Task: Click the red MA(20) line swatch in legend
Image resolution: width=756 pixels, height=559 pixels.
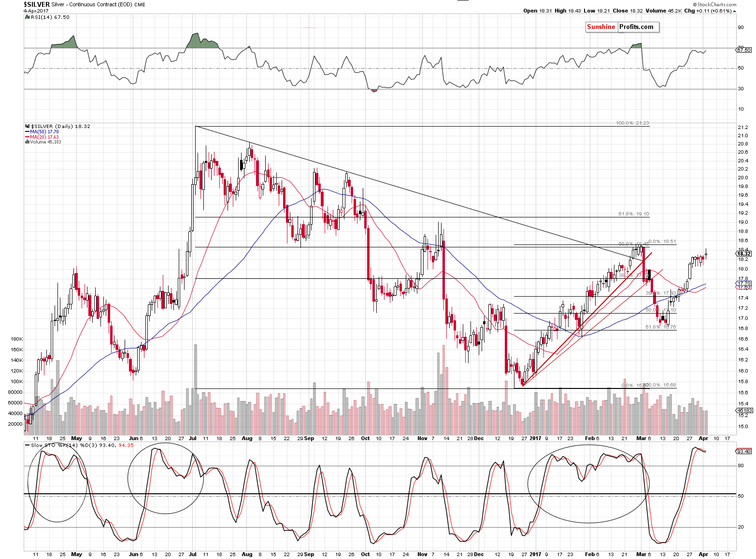Action: pos(27,137)
